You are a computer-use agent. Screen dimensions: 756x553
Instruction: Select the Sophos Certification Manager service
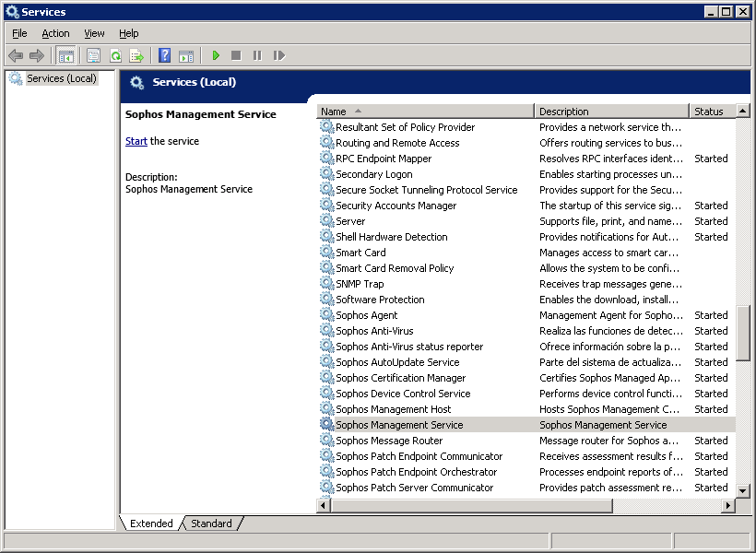[401, 378]
